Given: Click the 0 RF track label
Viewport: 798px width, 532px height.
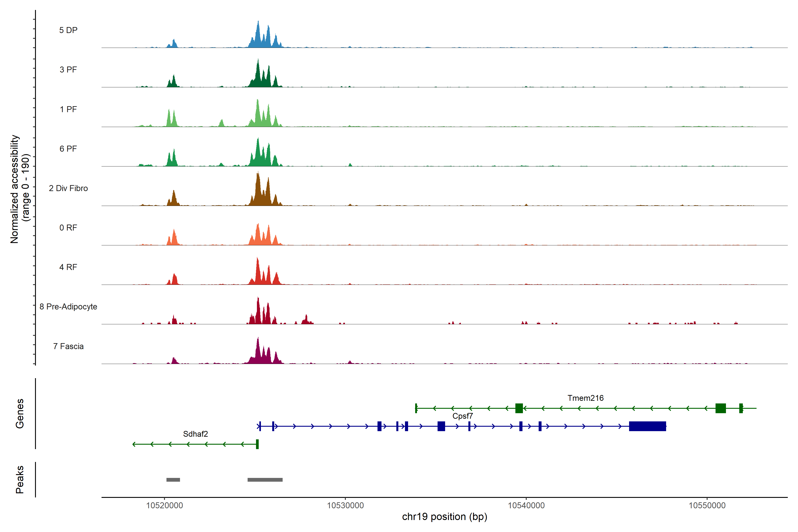Looking at the screenshot, I should pos(68,228).
